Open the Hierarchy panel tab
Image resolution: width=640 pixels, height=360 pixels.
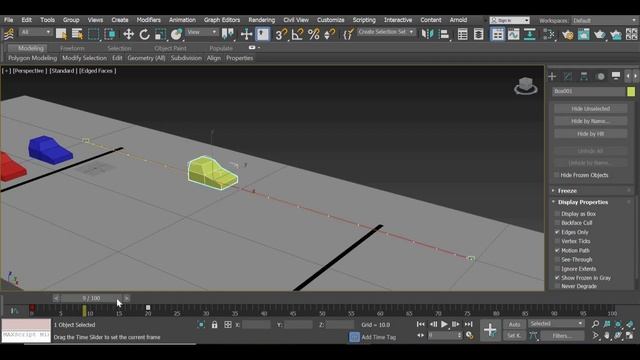point(584,76)
